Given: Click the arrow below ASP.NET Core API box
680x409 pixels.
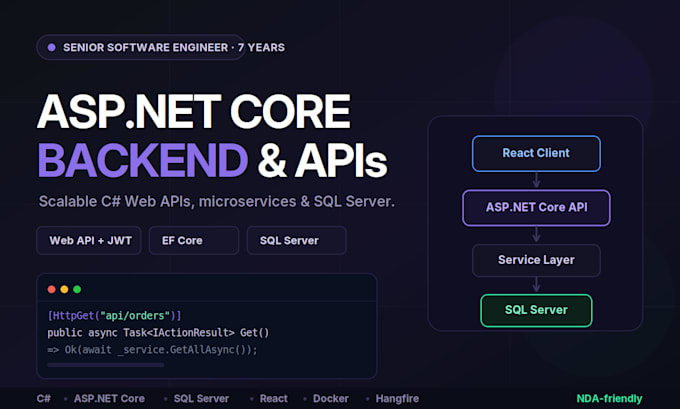Looking at the screenshot, I should (536, 235).
